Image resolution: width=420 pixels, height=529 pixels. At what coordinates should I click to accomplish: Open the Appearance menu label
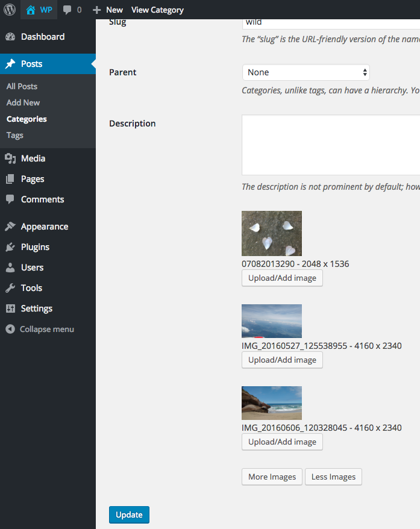[x=45, y=227]
